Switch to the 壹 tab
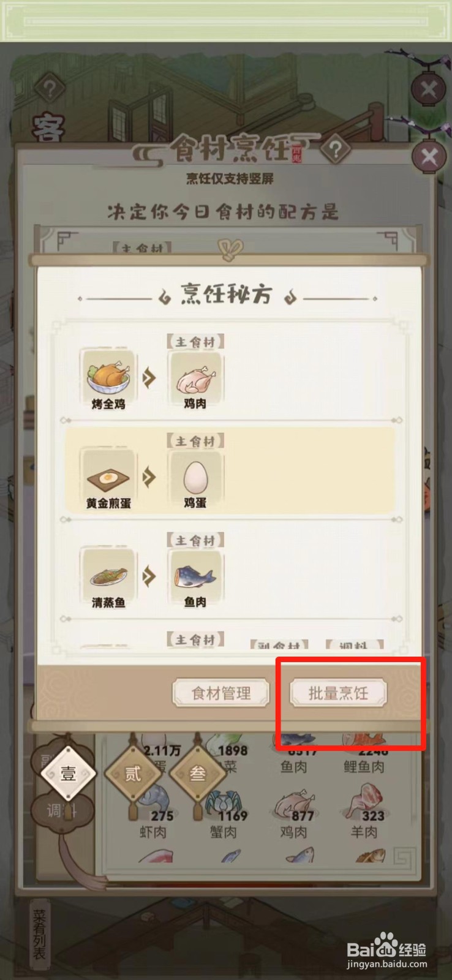The width and height of the screenshot is (452, 980). 67,774
